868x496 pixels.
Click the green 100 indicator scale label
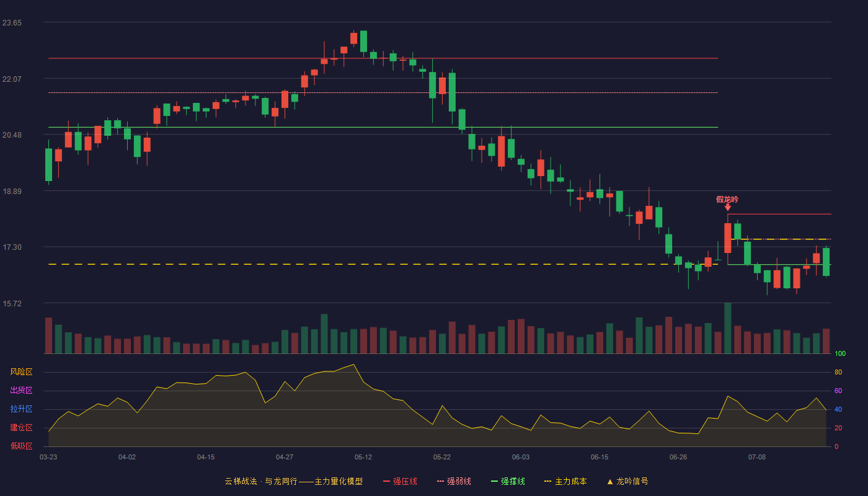pos(840,354)
